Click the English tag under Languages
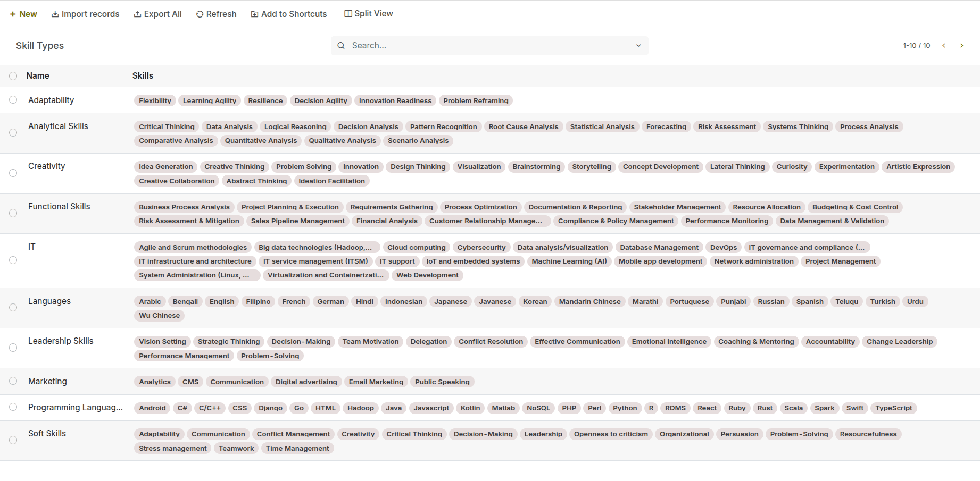The height and width of the screenshot is (481, 980). (221, 301)
